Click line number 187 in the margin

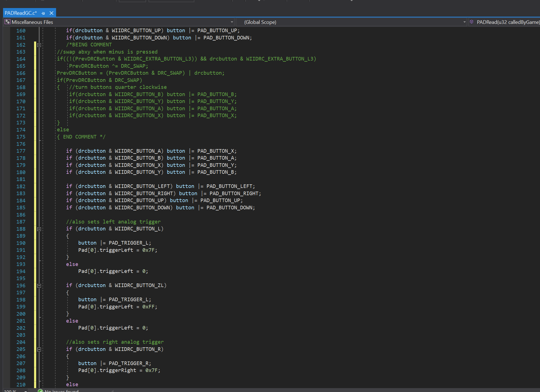click(21, 222)
